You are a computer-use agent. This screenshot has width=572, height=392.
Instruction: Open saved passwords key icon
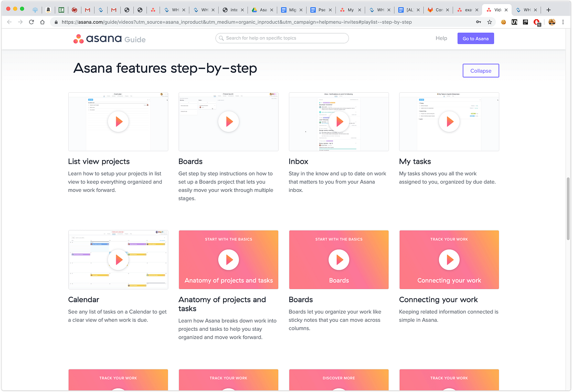[x=478, y=22]
